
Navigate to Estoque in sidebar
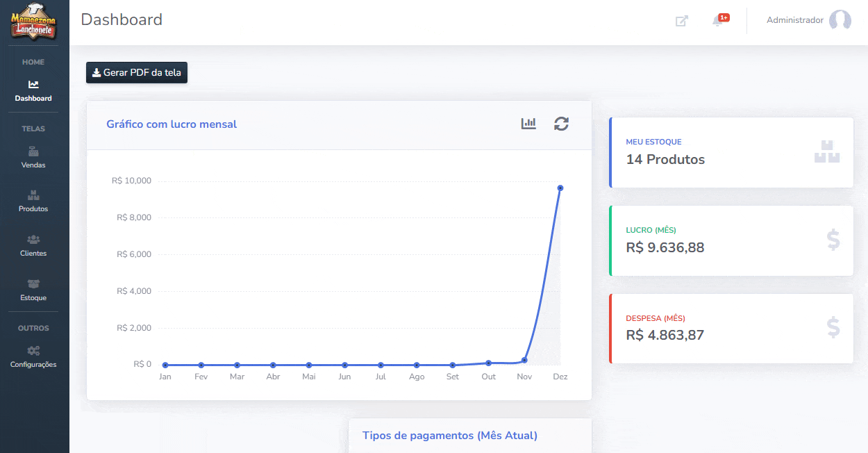pyautogui.click(x=33, y=290)
